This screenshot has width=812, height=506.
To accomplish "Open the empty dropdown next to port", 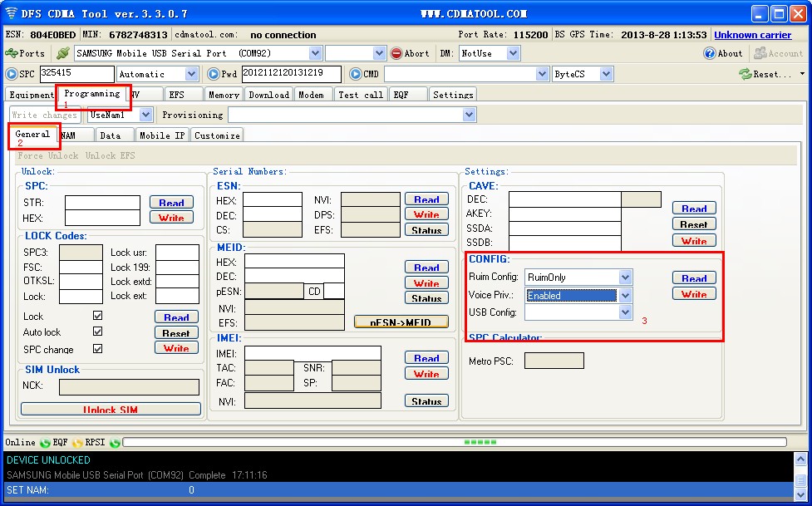I will pyautogui.click(x=379, y=53).
